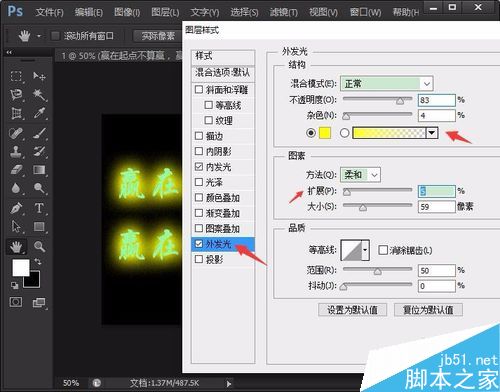The height and width of the screenshot is (392, 500).
Task: Open 编辑 menu
Action: tap(89, 12)
